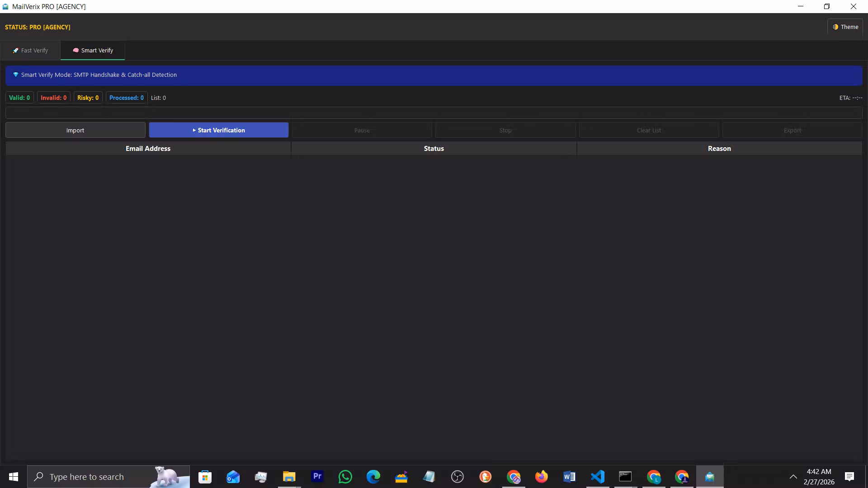Viewport: 868px width, 488px height.
Task: Open DuckDuckGo browser from the taskbar
Action: coord(486,477)
